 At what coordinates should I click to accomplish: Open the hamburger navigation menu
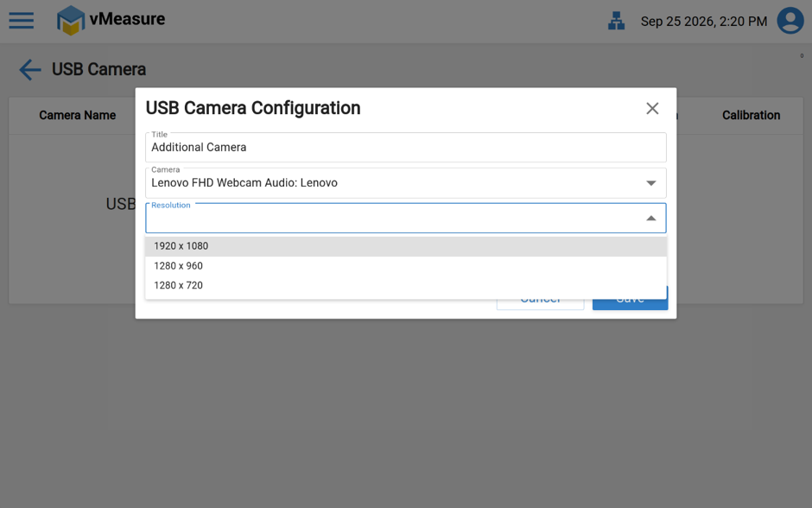tap(22, 21)
